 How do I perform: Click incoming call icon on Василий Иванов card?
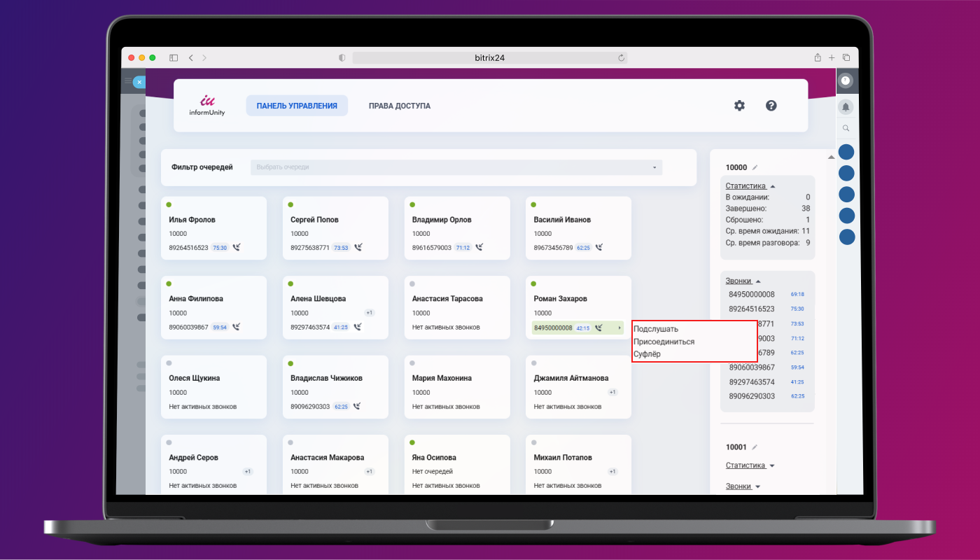599,247
